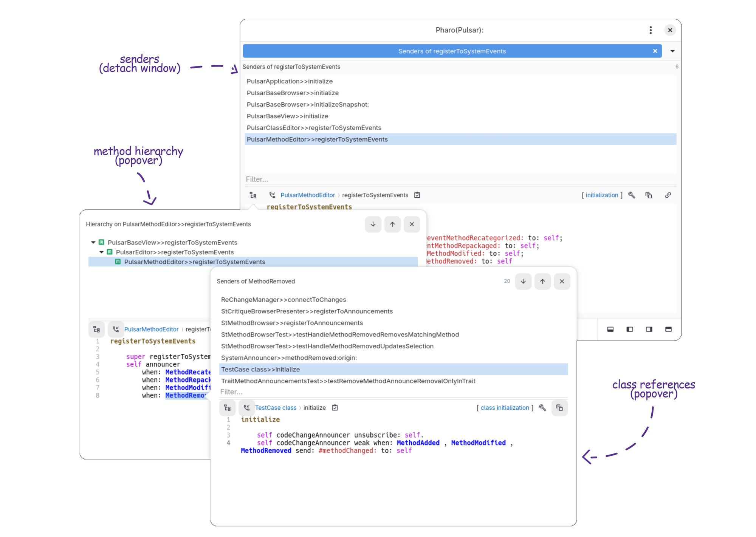Open method hierarchy icon in main window toolbar
Viewport: 756px width, 537px height.
click(253, 195)
